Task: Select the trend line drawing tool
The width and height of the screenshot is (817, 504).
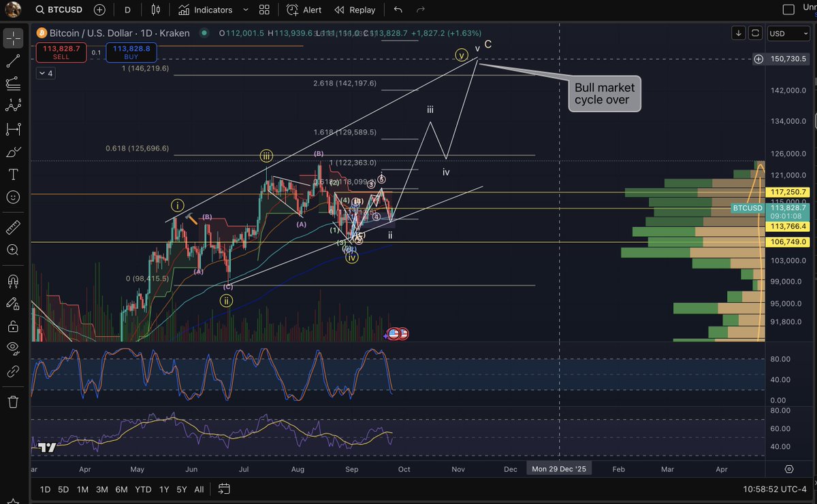Action: tap(14, 60)
